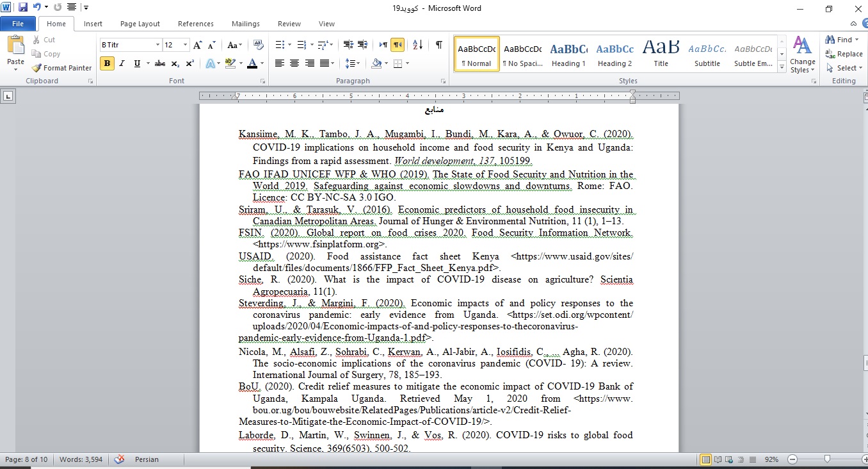Image resolution: width=868 pixels, height=469 pixels.
Task: Expand the font size dropdown
Action: coord(186,45)
